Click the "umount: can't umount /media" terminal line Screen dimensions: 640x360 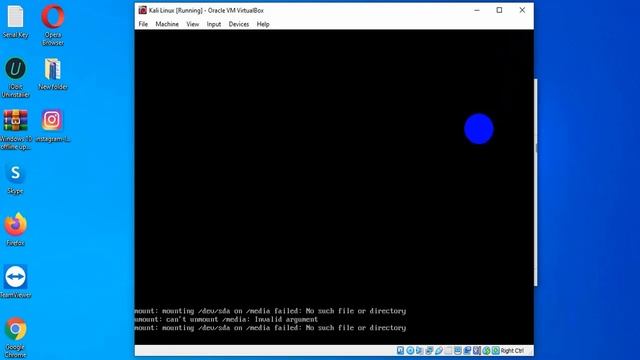pos(226,319)
